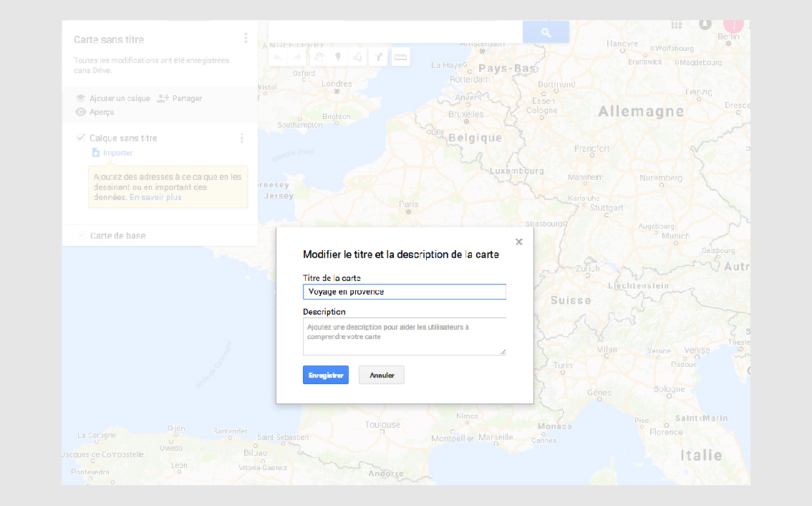Click the Belgique label on the map
The width and height of the screenshot is (812, 506).
(475, 138)
